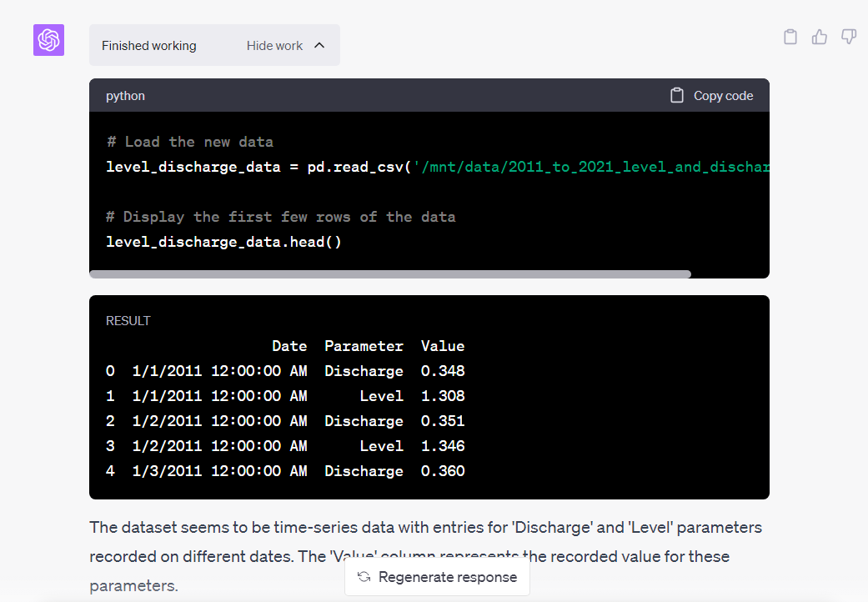The height and width of the screenshot is (602, 868).
Task: Click the "python" language label
Action: (125, 96)
